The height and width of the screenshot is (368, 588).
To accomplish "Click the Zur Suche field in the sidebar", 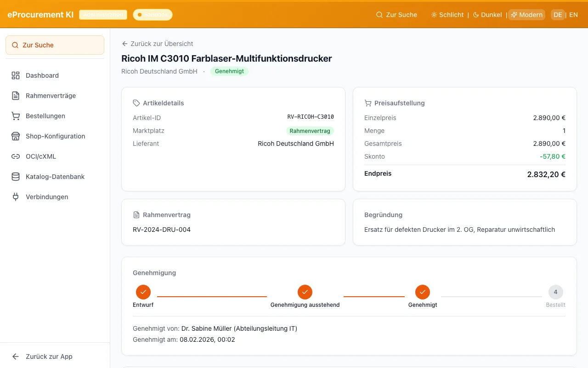I will (55, 45).
